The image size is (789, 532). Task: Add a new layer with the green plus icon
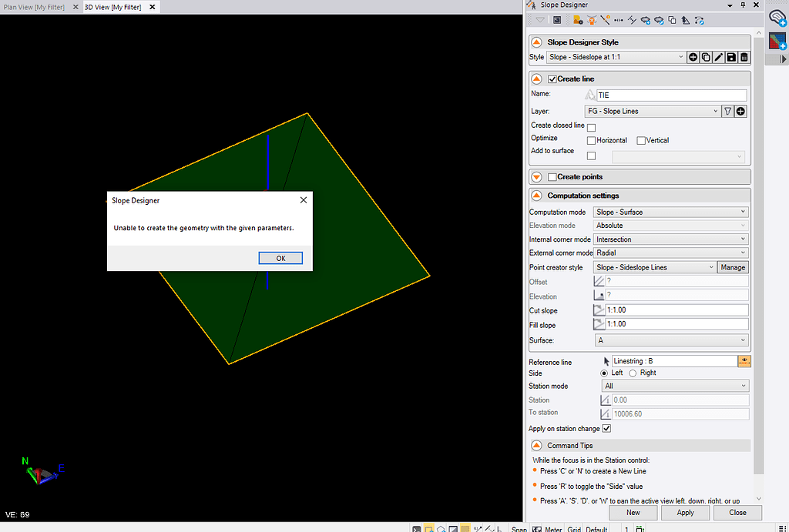point(740,111)
